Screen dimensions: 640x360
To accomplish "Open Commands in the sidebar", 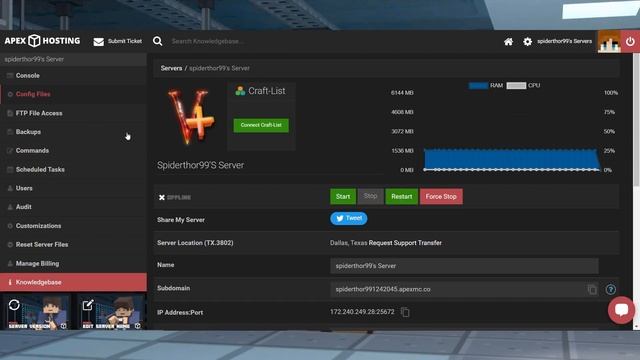I will point(73,151).
